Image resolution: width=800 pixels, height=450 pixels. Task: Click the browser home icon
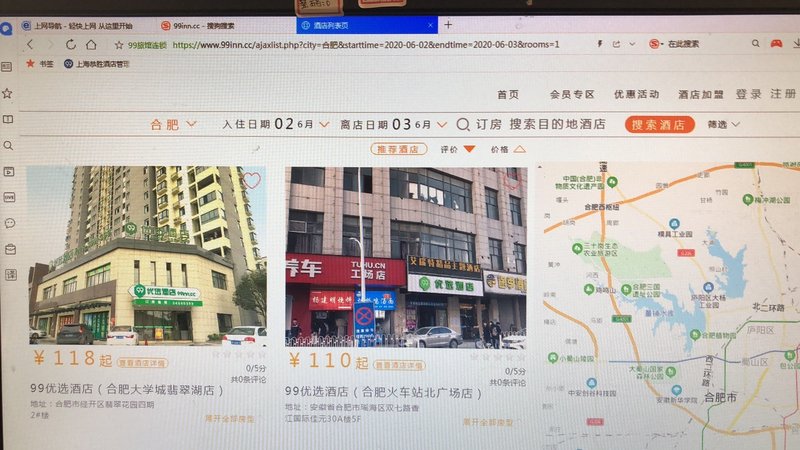[x=91, y=45]
